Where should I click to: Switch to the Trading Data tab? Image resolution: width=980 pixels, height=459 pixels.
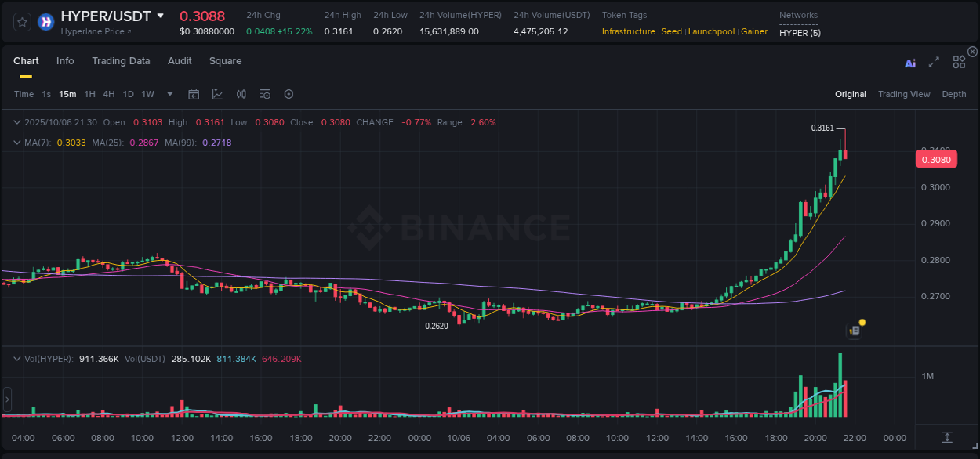click(121, 60)
